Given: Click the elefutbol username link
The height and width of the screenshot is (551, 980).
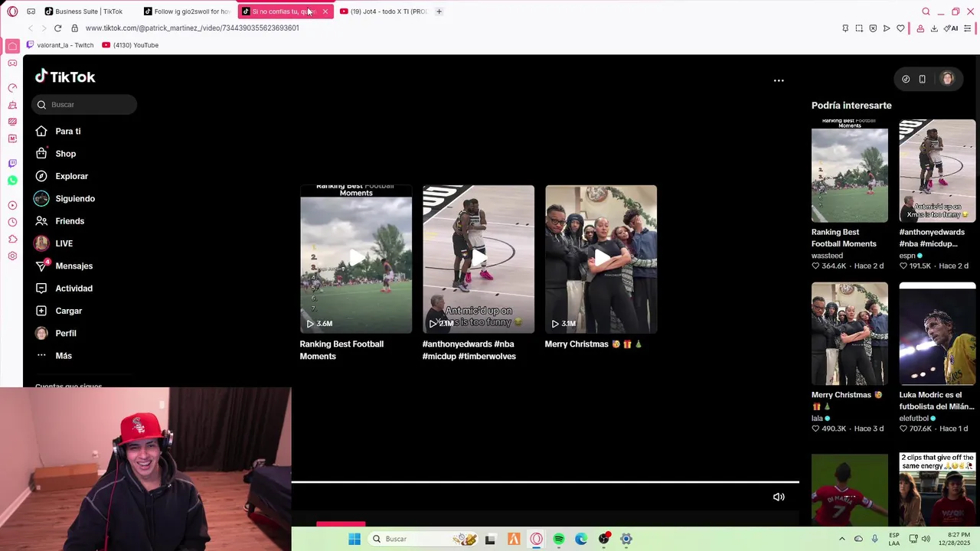Looking at the screenshot, I should [914, 419].
